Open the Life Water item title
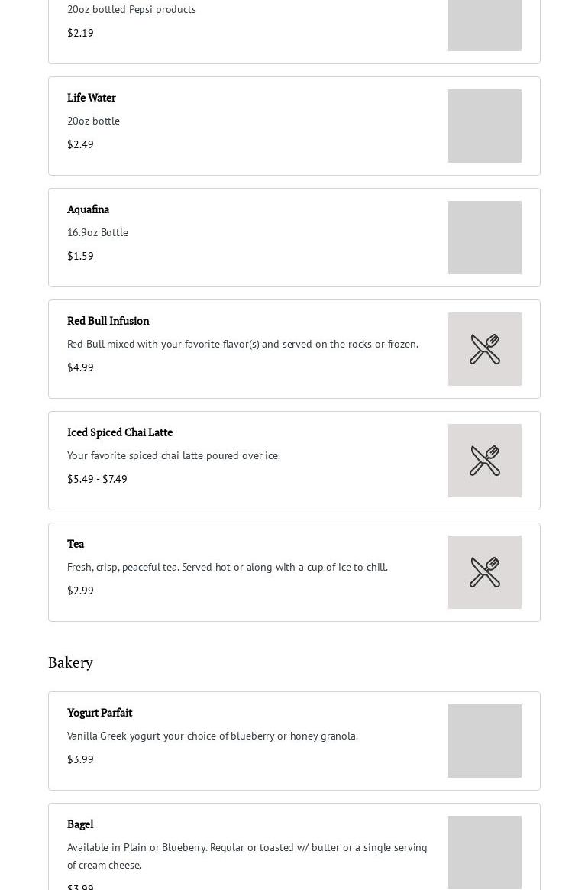The image size is (588, 890). 92,98
